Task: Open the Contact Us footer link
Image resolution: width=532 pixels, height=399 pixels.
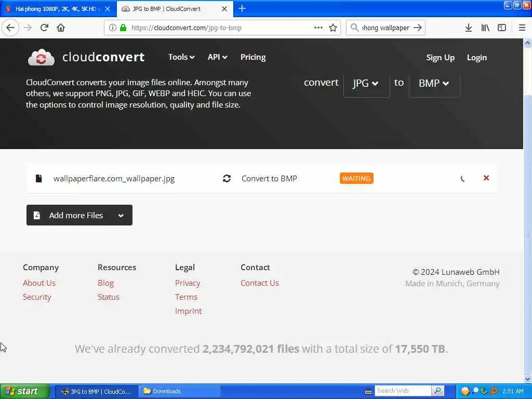Action: coord(260,283)
